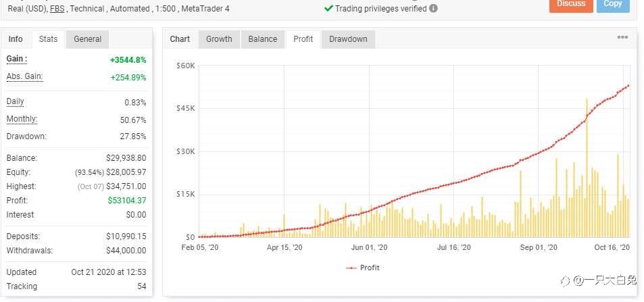644x302 pixels.
Task: Open the General tab
Action: coord(88,39)
